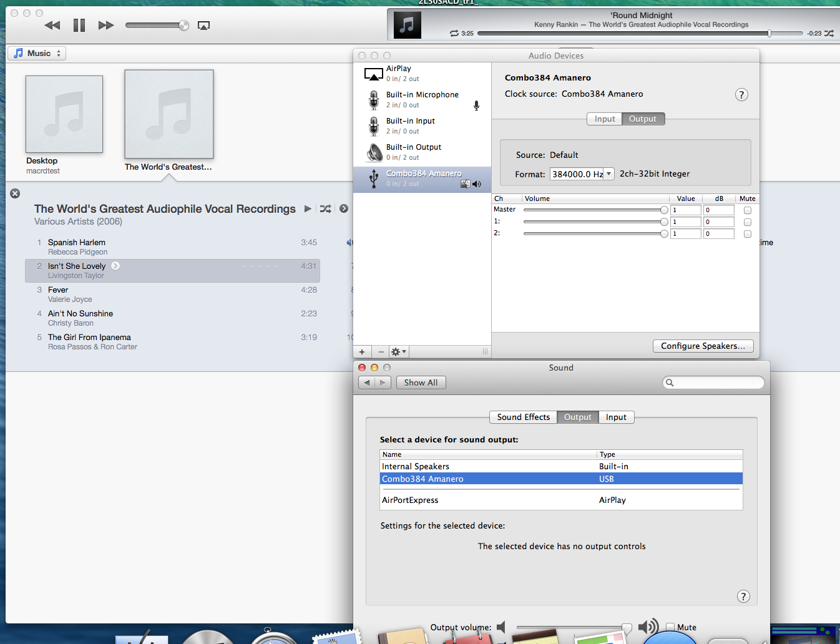This screenshot has height=644, width=840.
Task: Select the track The Girl From Ipanema
Action: point(172,342)
